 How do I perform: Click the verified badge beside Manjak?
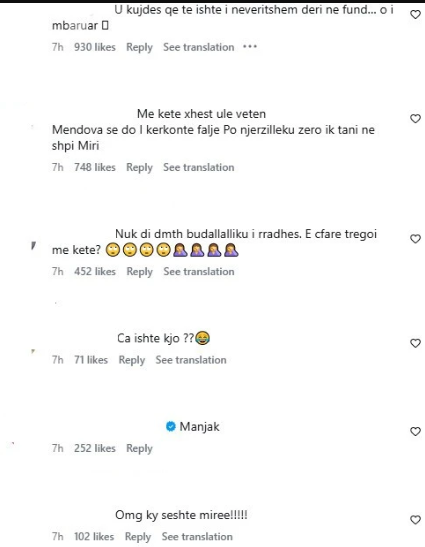[x=171, y=426]
